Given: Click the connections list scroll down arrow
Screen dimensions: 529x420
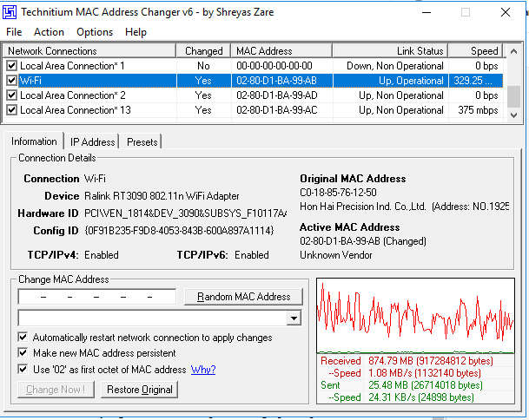Looking at the screenshot, I should [x=514, y=115].
